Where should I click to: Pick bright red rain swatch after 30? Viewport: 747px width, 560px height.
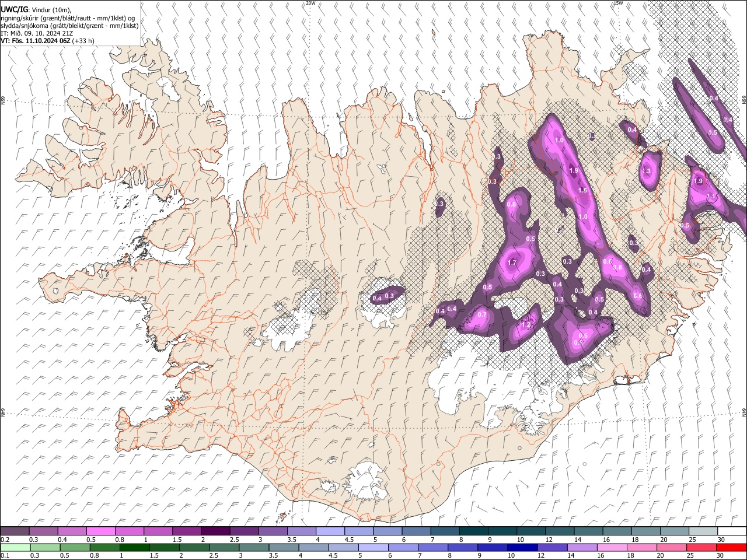[x=731, y=548]
